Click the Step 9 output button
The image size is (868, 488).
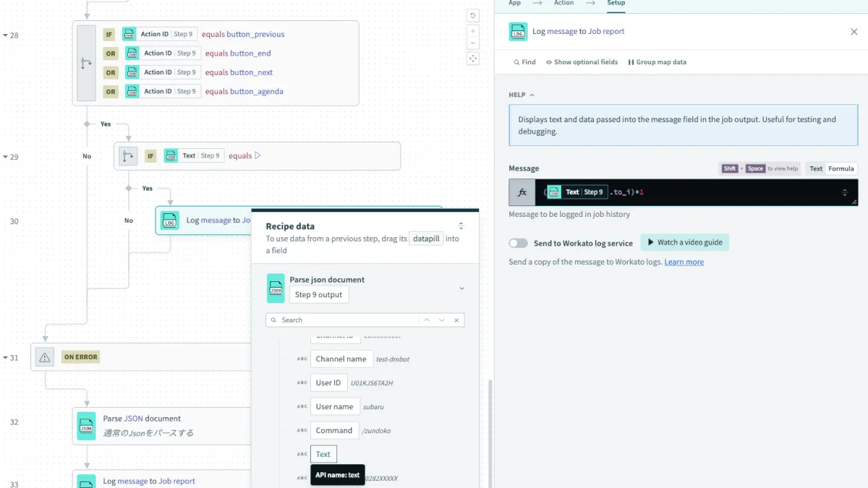pyautogui.click(x=318, y=294)
